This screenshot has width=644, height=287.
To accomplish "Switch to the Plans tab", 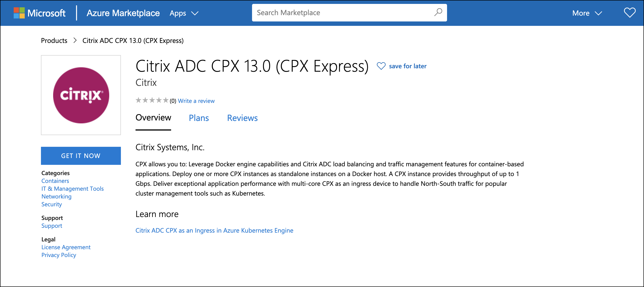I will point(199,118).
